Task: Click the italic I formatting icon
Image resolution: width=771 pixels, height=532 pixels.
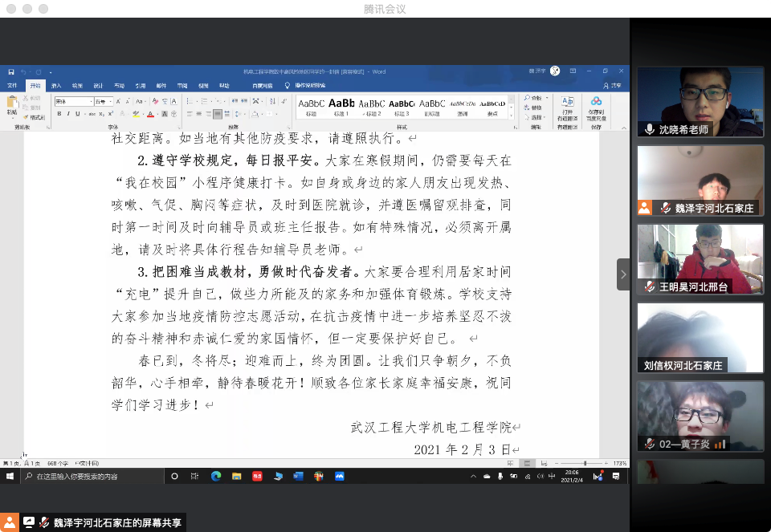Action: (x=67, y=115)
